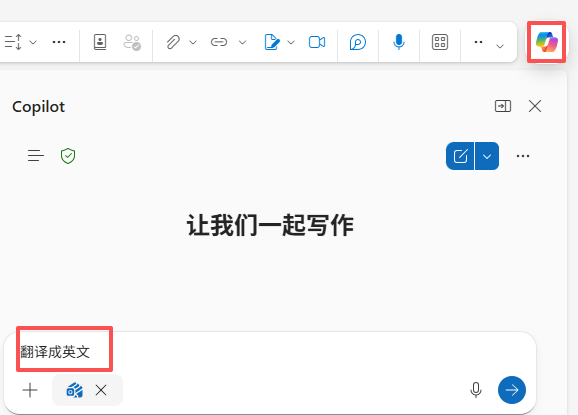Send the prompt with the arrow button

(x=512, y=390)
